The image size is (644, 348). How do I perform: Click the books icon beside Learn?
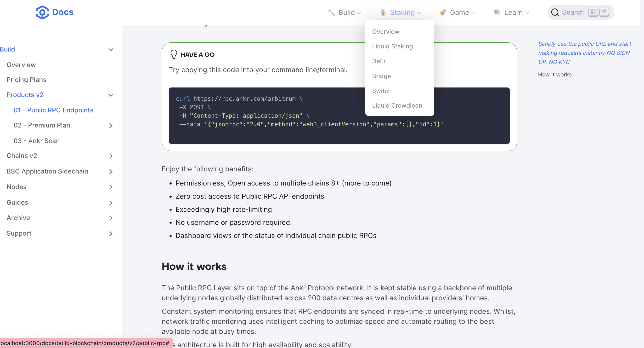point(497,12)
